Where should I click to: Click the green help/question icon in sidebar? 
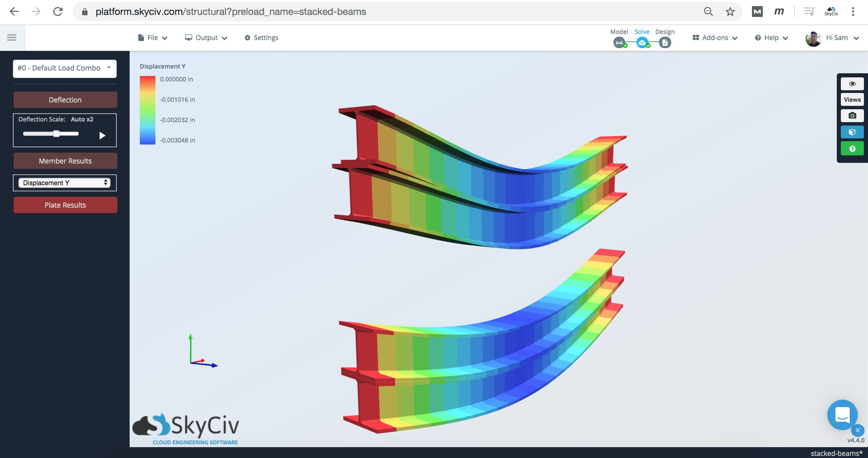point(852,149)
